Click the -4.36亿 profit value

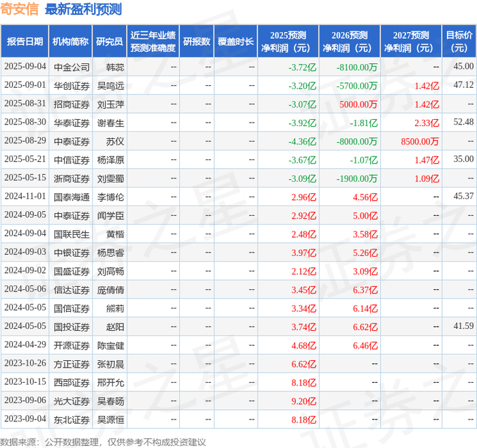point(303,142)
